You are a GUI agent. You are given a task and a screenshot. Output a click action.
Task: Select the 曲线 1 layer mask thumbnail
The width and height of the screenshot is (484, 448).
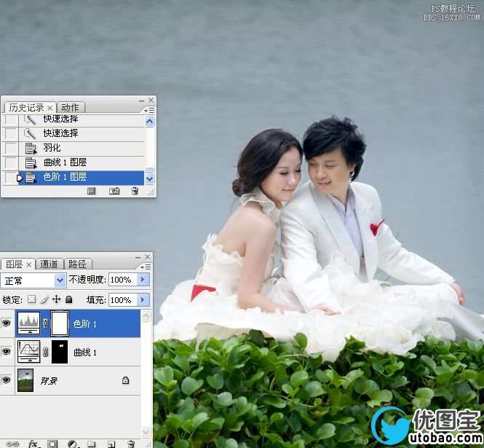[59, 352]
